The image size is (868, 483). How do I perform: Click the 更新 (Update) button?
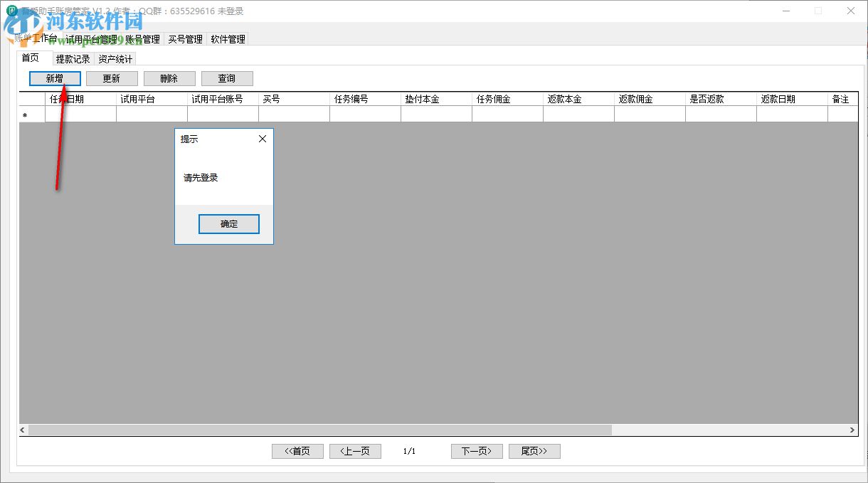point(112,78)
